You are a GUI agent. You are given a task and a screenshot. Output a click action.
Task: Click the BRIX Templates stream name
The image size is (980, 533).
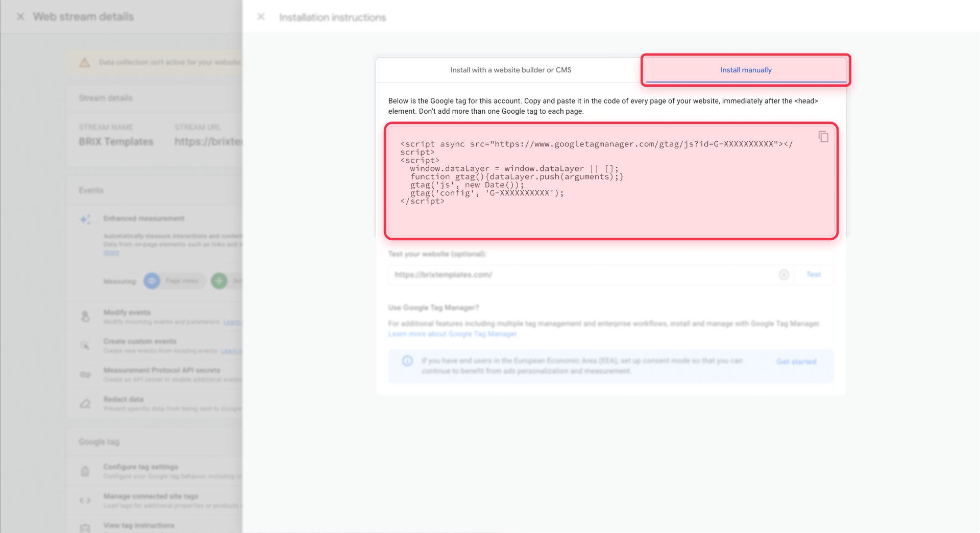click(116, 142)
